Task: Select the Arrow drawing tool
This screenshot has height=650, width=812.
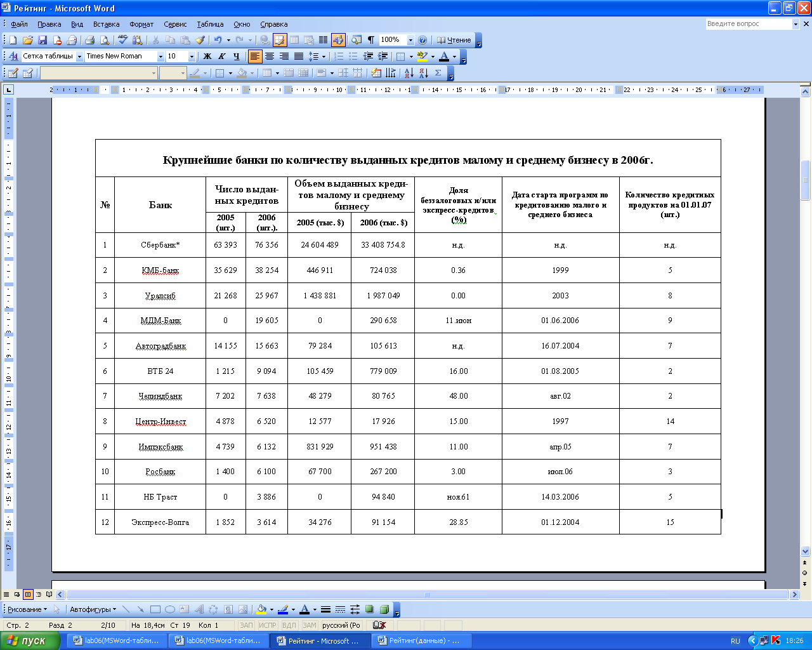Action: pos(141,609)
